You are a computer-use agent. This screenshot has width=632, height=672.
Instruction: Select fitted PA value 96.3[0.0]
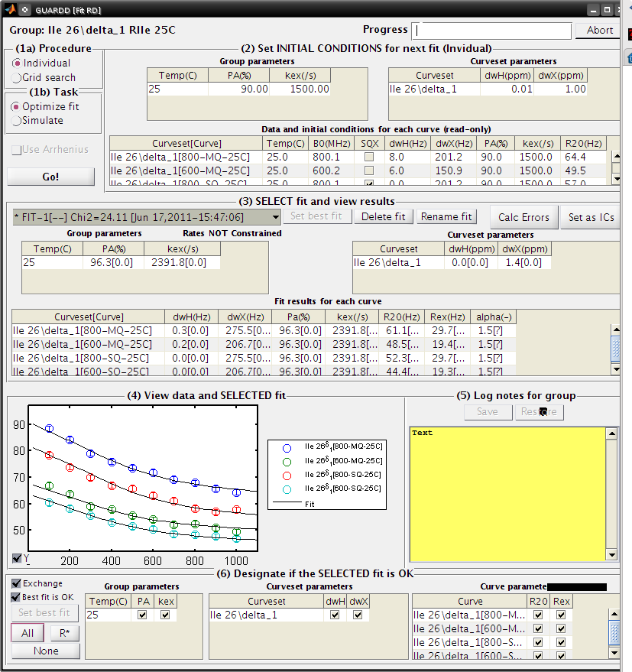114,262
